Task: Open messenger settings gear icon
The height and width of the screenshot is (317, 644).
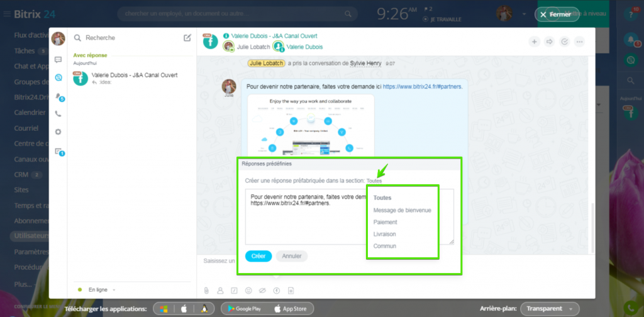Action: [x=58, y=132]
